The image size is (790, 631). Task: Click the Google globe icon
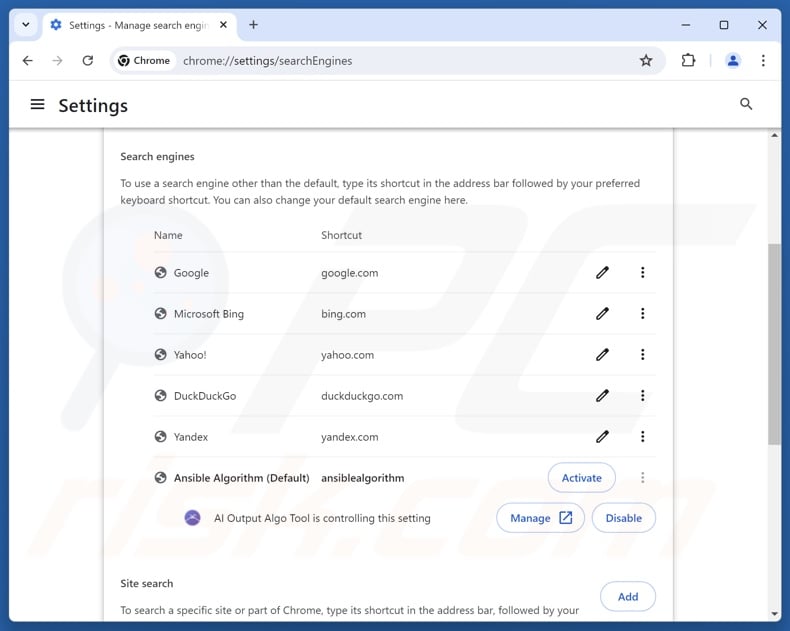pyautogui.click(x=160, y=273)
